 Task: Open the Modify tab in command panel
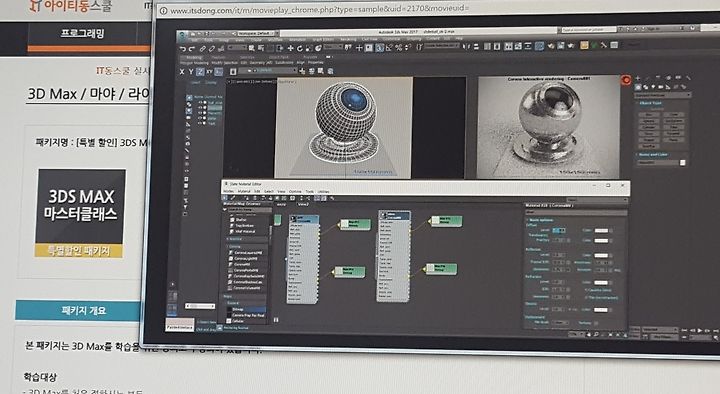click(647, 78)
